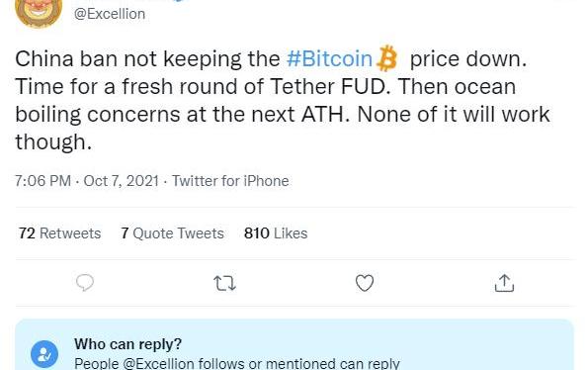
Task: Open the #Bitcoin hashtag link
Action: (x=329, y=59)
